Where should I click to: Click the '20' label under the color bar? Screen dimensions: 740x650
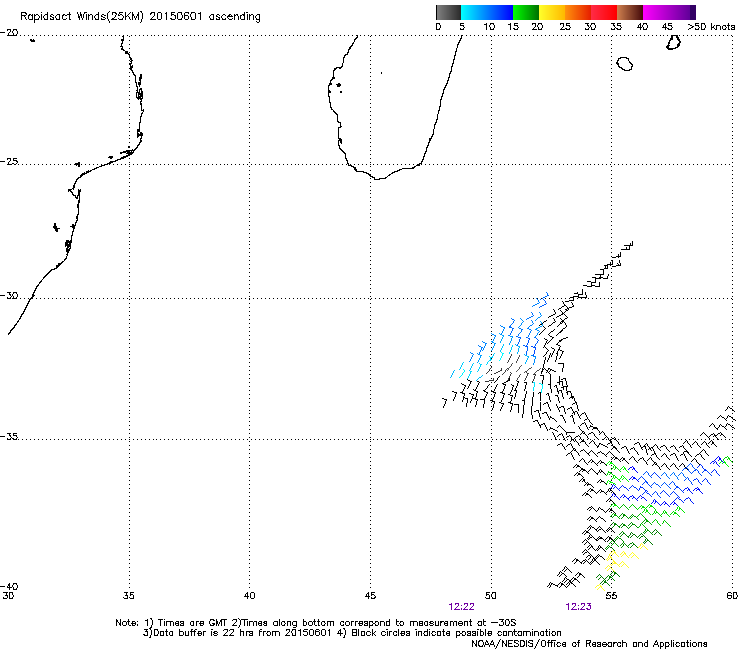point(537,27)
